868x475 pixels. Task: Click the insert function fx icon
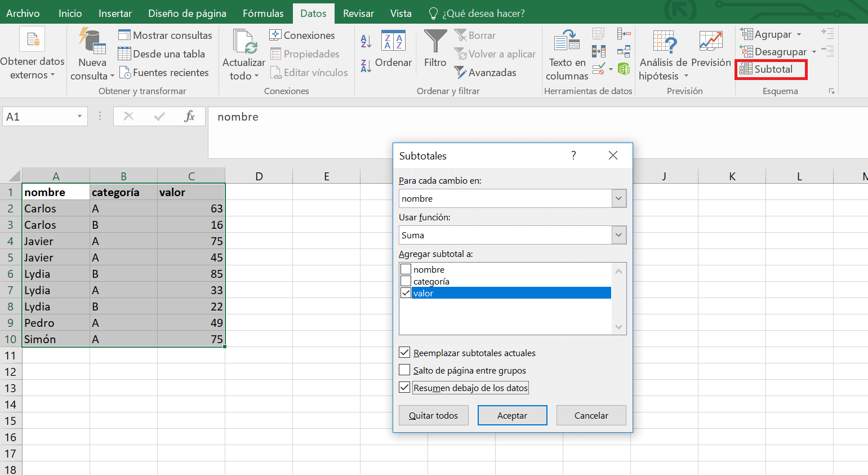pyautogui.click(x=189, y=117)
